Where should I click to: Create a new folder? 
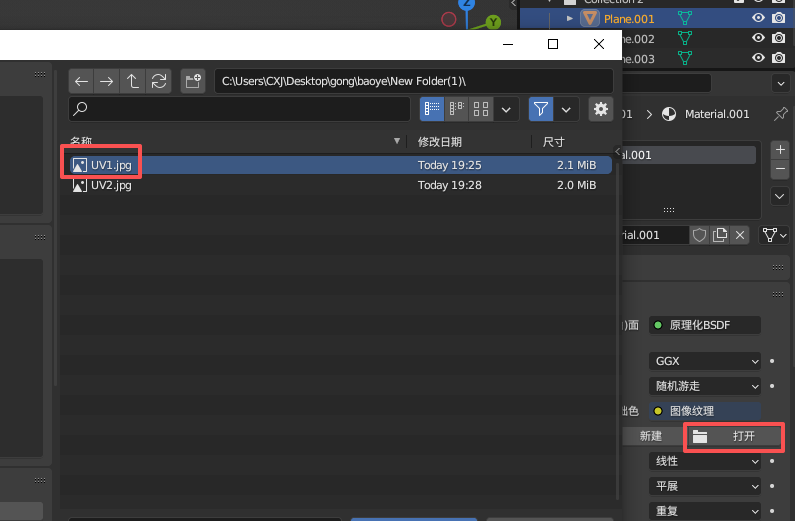pyautogui.click(x=194, y=81)
